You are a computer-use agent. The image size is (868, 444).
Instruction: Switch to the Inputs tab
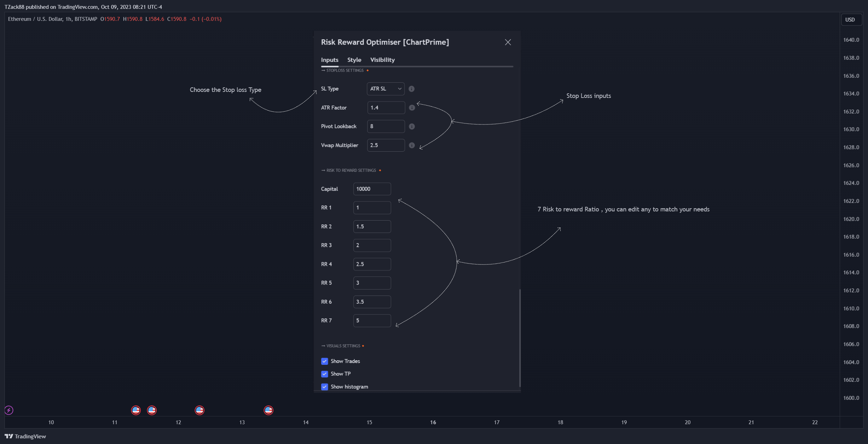pyautogui.click(x=330, y=60)
